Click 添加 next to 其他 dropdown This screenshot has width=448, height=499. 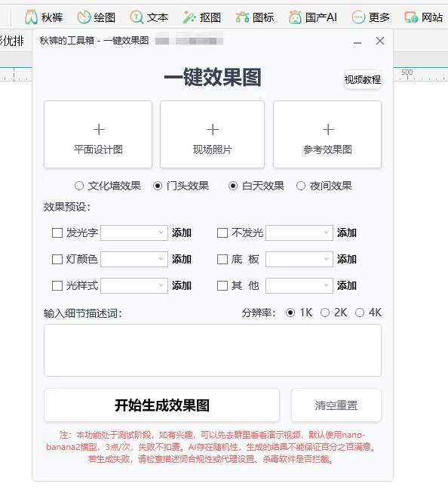click(347, 286)
